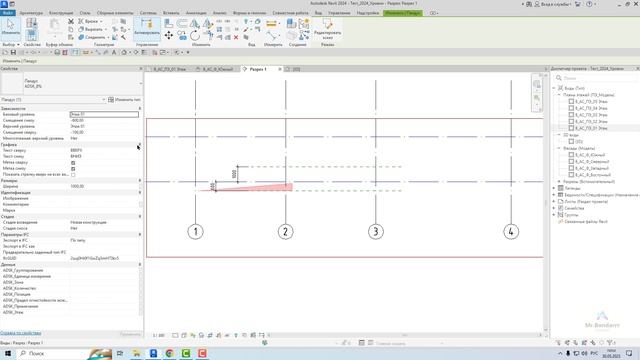This screenshot has width=640, height=360.
Task: Enable 'Показать стрелку вверх' checkbox
Action: click(73, 175)
